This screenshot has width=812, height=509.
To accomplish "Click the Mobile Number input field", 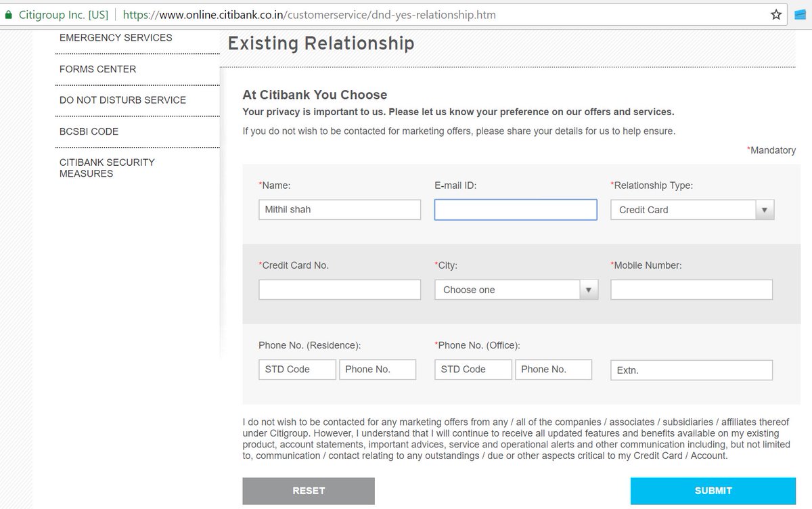I will pyautogui.click(x=692, y=290).
